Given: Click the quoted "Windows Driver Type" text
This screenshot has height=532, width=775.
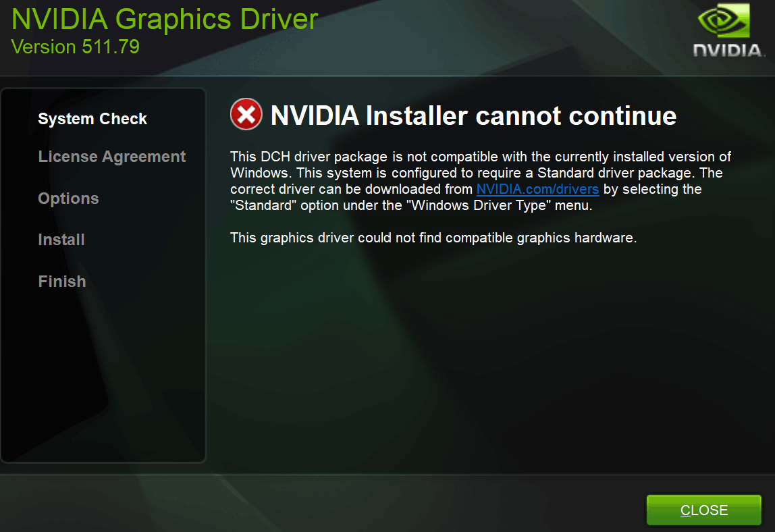Looking at the screenshot, I should pyautogui.click(x=479, y=206).
